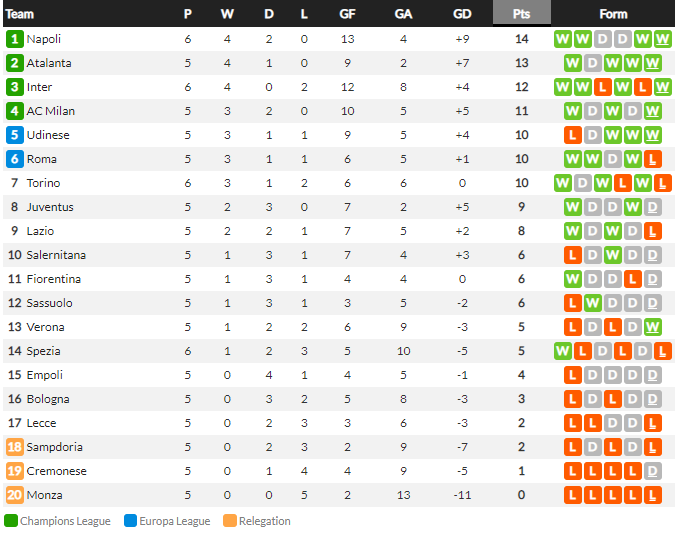This screenshot has width=675, height=537.
Task: Sort table by Pts column header
Action: (522, 13)
